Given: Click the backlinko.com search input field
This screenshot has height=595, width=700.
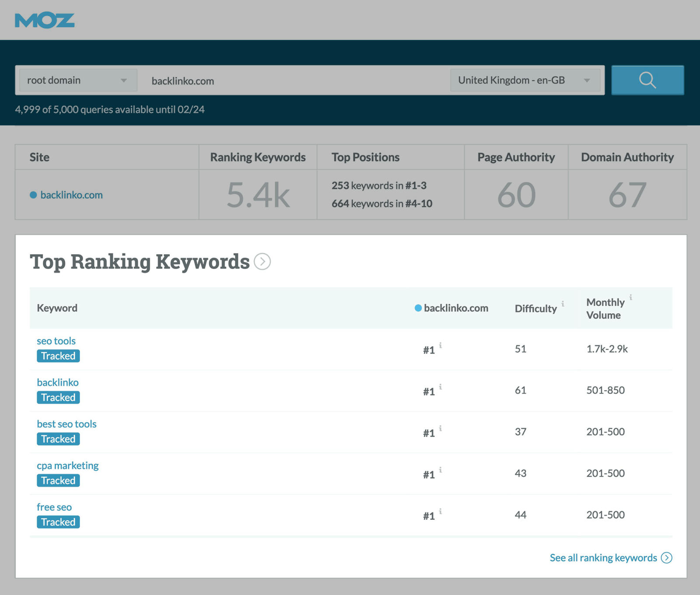Looking at the screenshot, I should coord(293,80).
